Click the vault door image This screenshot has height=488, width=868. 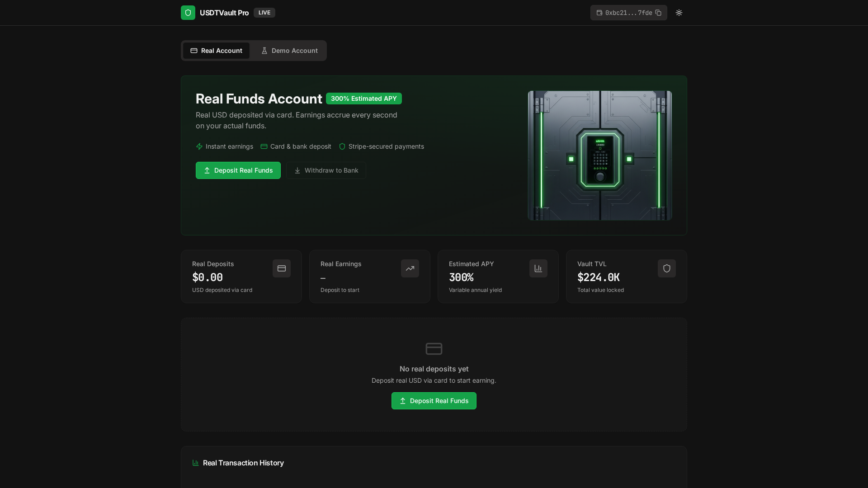599,155
